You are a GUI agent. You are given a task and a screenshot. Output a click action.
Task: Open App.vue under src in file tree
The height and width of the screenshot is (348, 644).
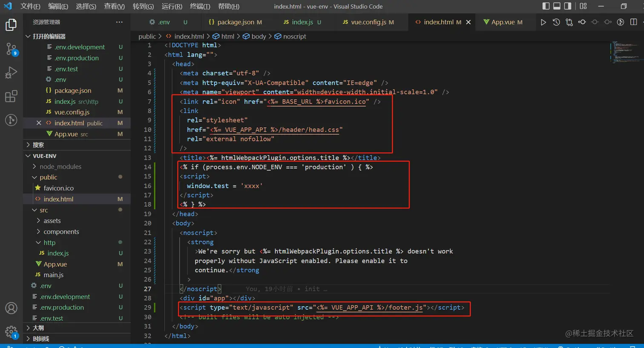click(x=77, y=264)
